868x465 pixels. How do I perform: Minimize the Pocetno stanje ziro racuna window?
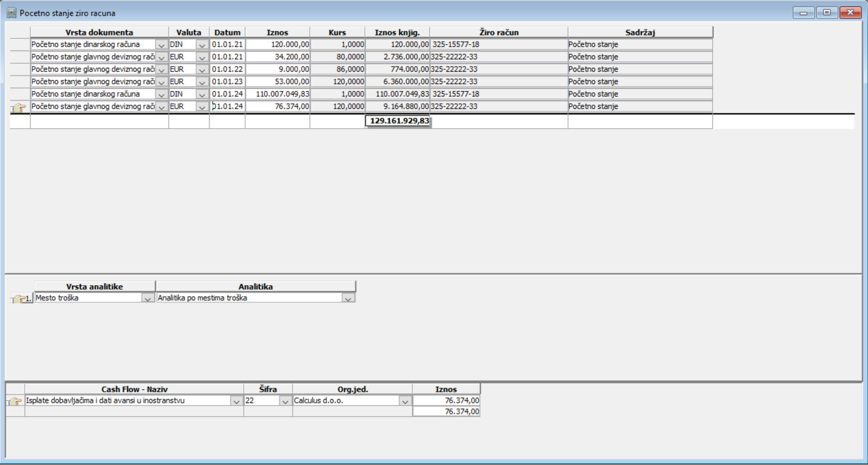click(803, 12)
